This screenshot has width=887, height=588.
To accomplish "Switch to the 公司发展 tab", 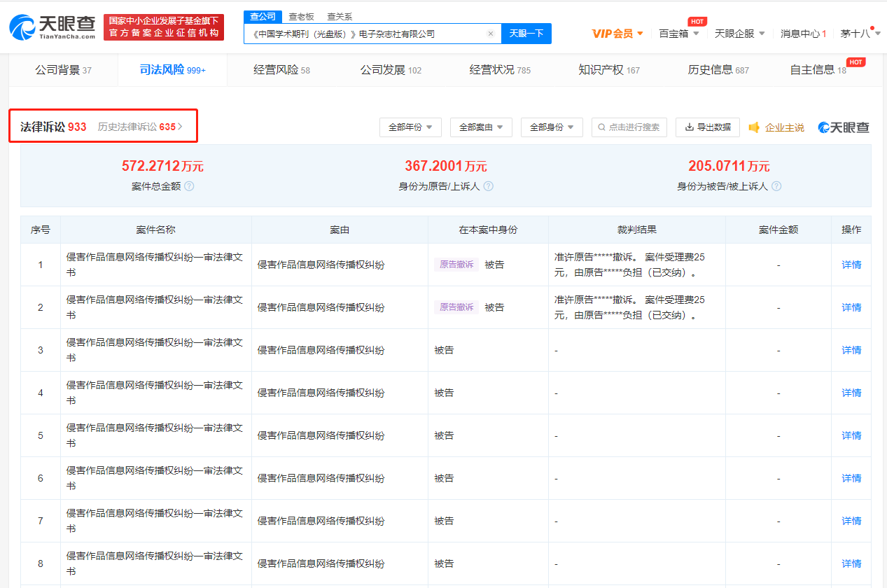I will coord(391,70).
